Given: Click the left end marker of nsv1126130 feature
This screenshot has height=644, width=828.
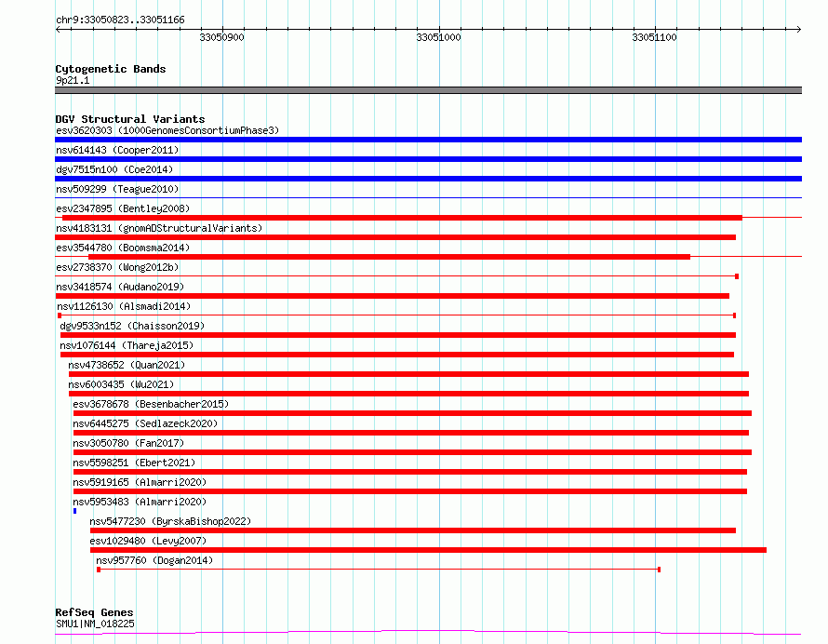Looking at the screenshot, I should [60, 315].
